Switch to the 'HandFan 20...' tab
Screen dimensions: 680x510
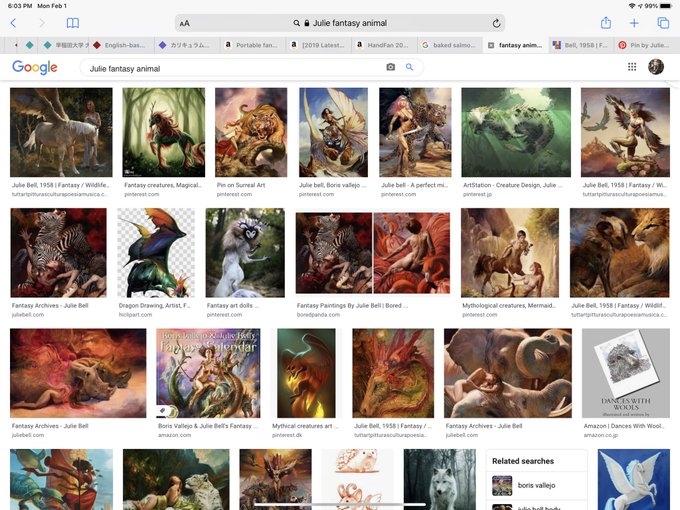coord(384,45)
